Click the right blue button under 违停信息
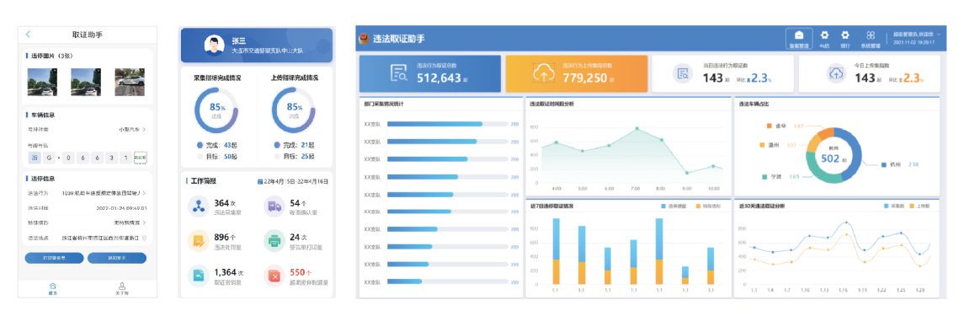Image resolution: width=980 pixels, height=327 pixels. [x=117, y=258]
